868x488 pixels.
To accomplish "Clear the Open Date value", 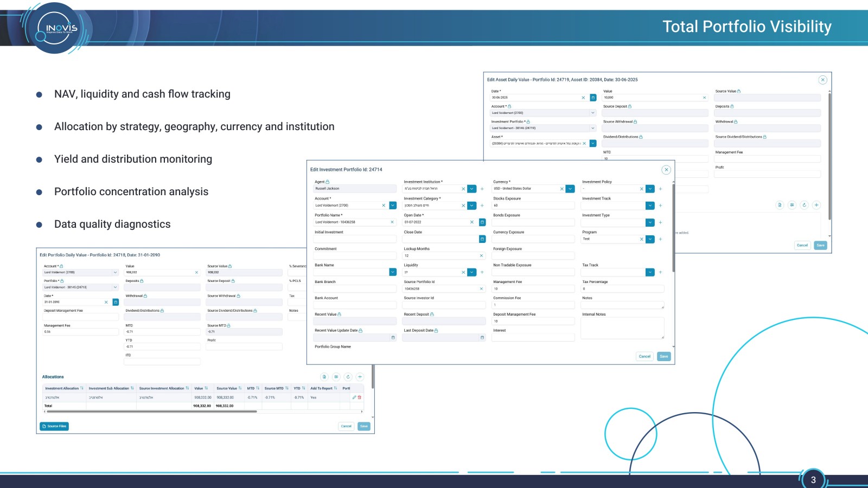I will pyautogui.click(x=472, y=222).
